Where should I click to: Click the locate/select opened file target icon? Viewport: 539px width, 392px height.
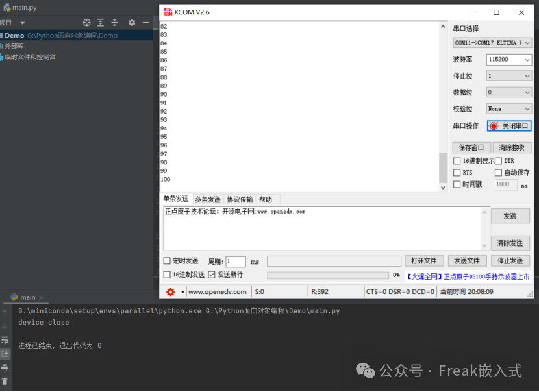pos(86,23)
